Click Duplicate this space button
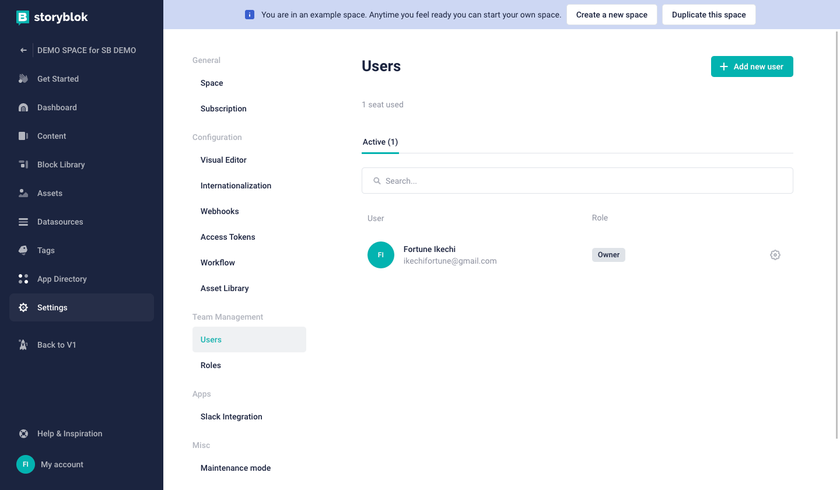840x490 pixels. (x=709, y=15)
